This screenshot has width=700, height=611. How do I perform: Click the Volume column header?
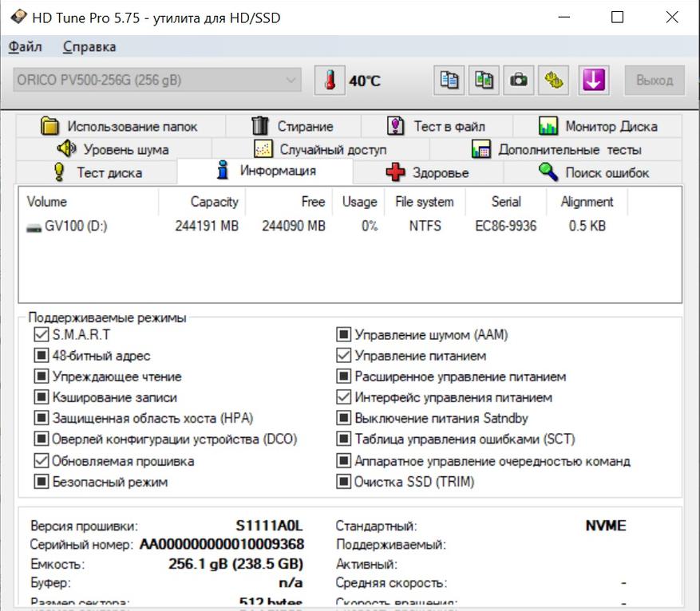[89, 202]
